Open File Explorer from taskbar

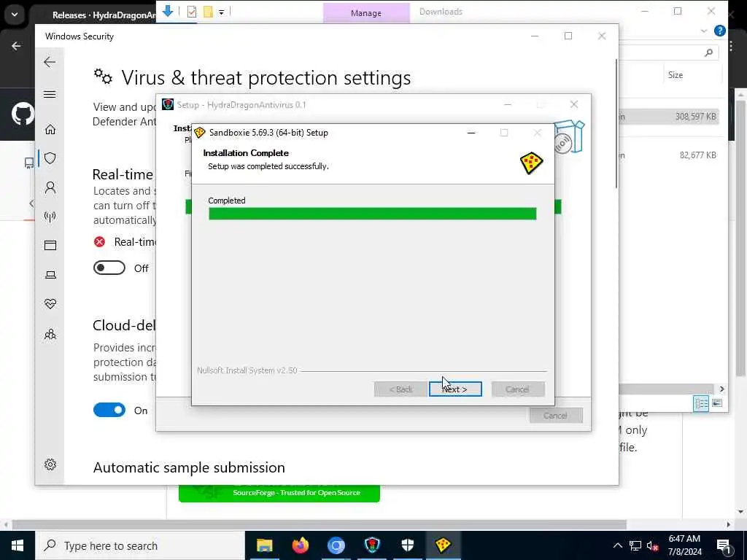pos(264,545)
